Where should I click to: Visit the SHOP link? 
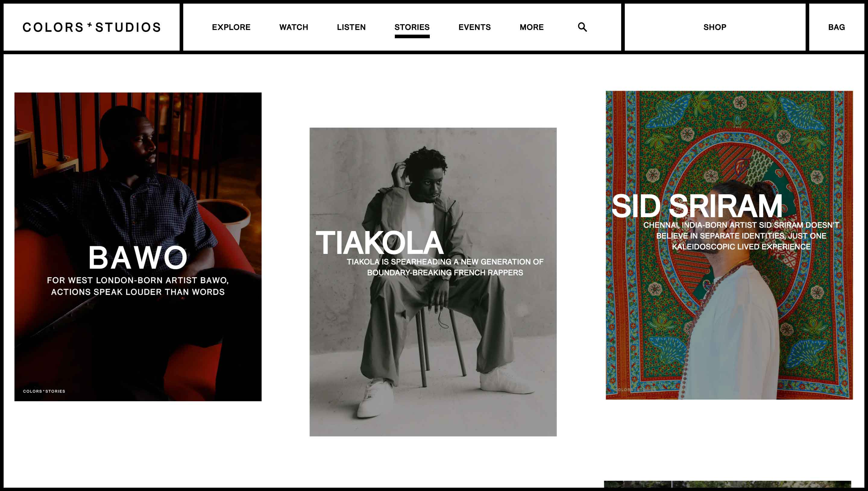point(715,27)
